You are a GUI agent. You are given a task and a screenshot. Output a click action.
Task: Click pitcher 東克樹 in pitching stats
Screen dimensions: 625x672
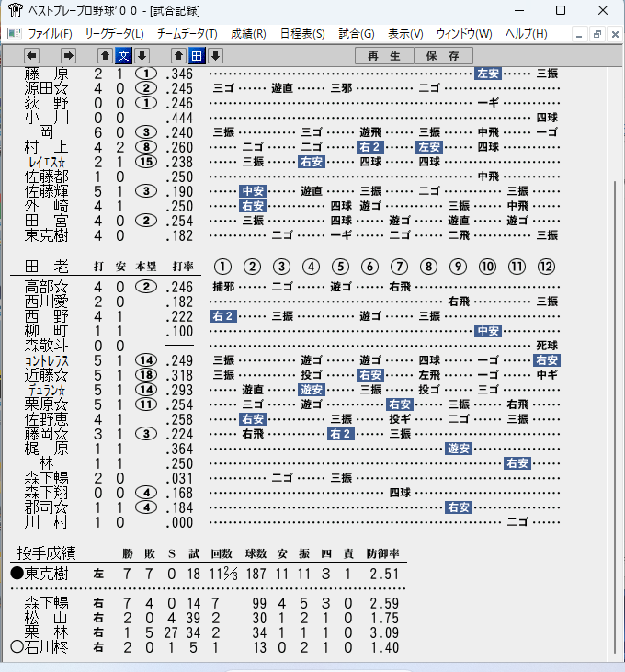coord(46,574)
